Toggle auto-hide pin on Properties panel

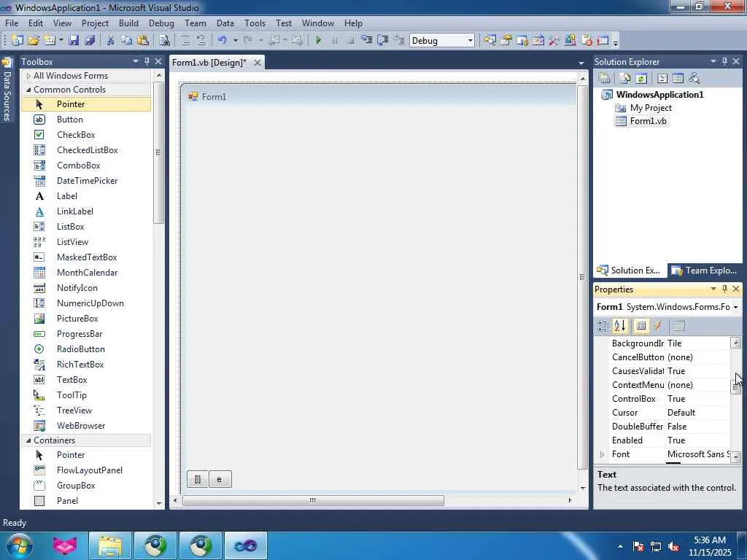coord(724,289)
